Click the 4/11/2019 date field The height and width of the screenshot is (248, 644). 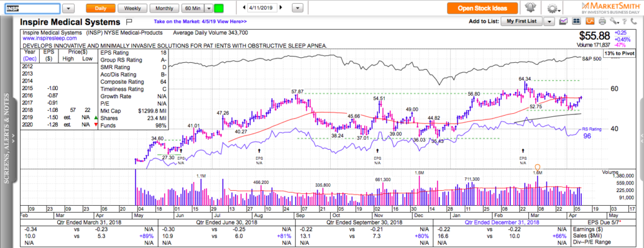[263, 8]
